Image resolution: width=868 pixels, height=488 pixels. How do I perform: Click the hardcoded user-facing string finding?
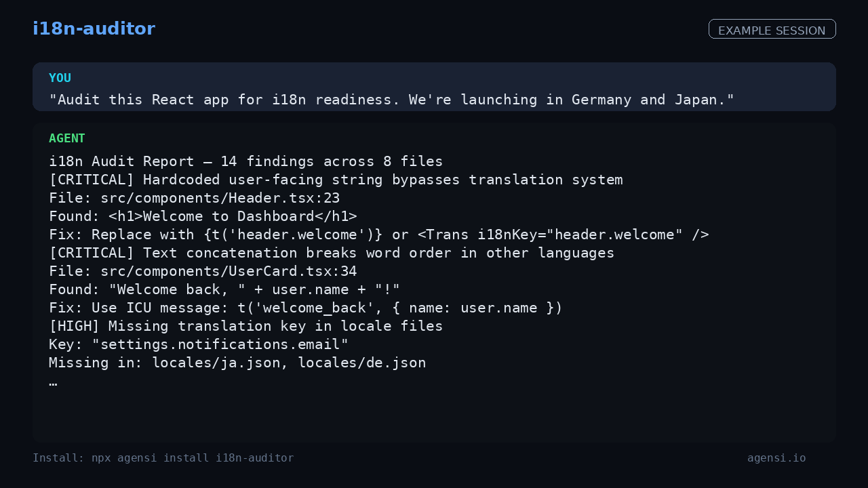point(336,180)
